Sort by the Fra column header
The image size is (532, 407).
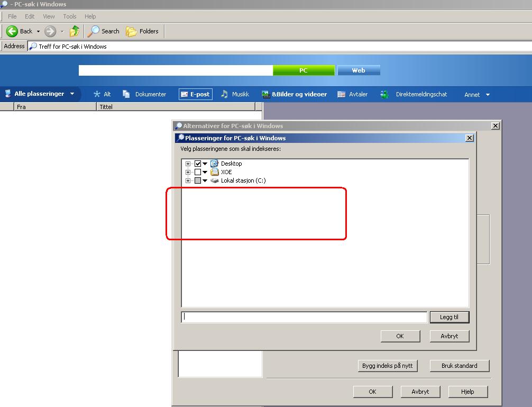click(55, 106)
